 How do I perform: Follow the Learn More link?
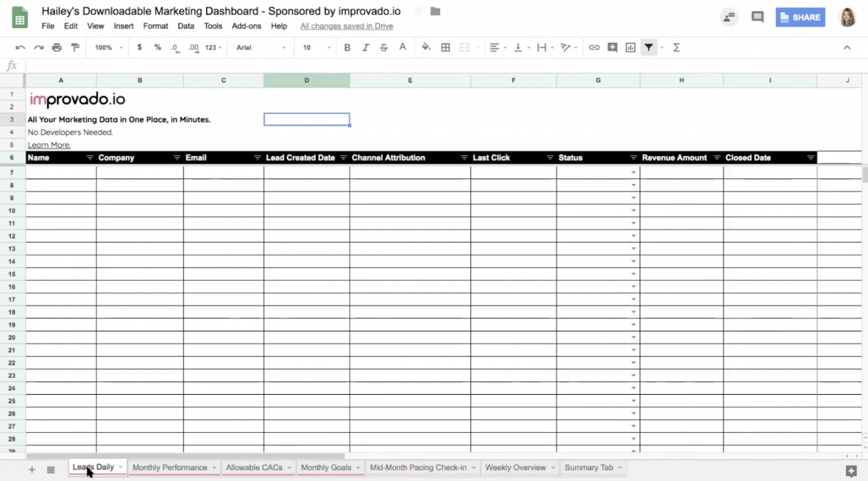pyautogui.click(x=49, y=145)
